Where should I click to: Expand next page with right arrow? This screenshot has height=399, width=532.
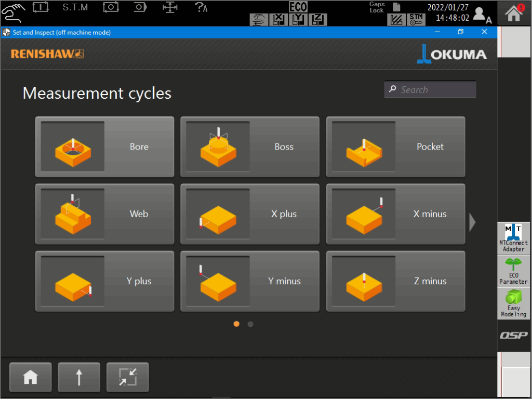pos(472,222)
